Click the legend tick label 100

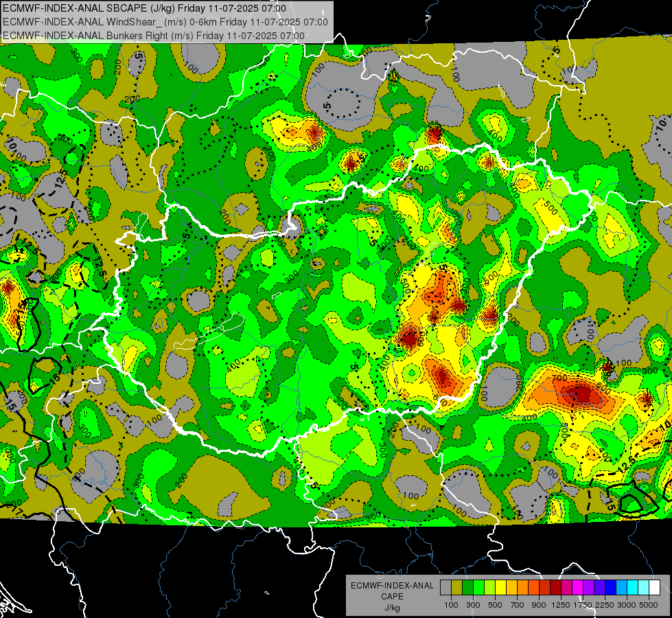(451, 605)
